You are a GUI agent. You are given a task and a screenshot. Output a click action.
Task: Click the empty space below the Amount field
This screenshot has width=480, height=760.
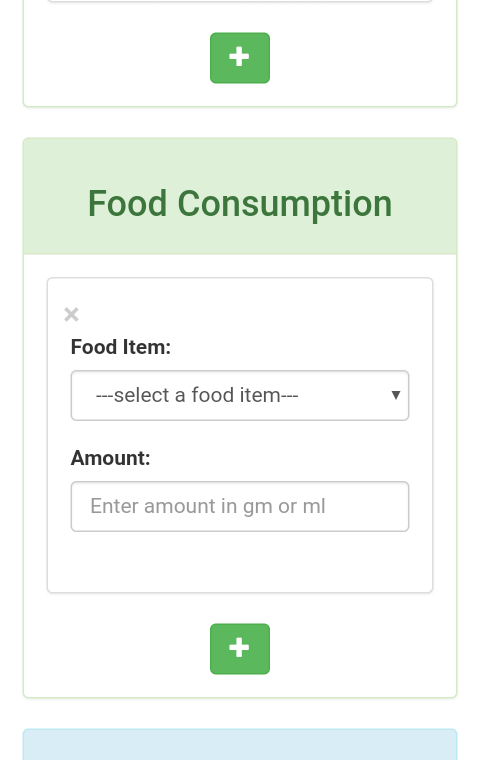point(240,561)
